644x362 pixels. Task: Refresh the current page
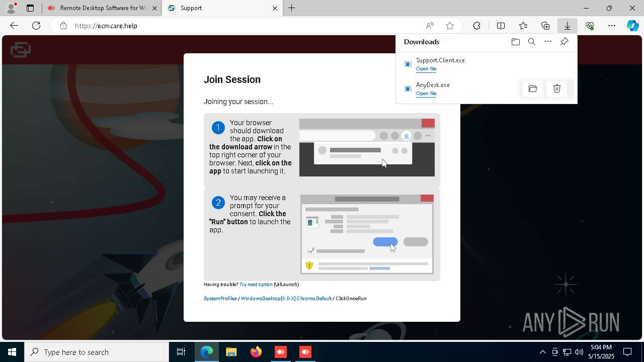click(36, 26)
